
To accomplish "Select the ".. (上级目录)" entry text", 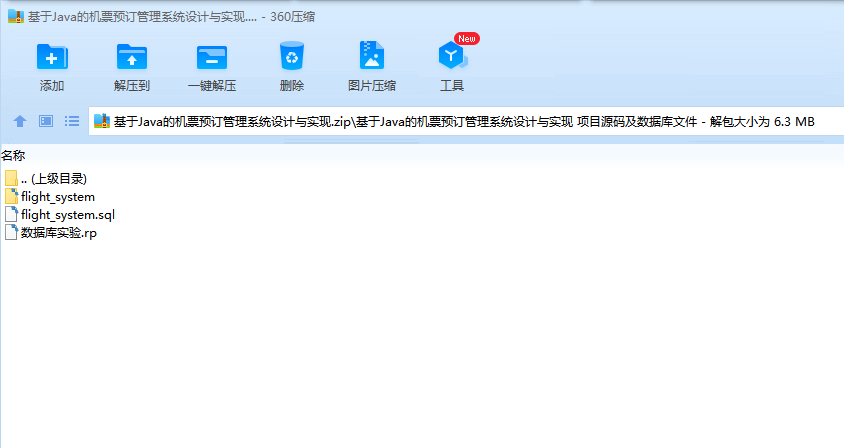I will pos(54,178).
